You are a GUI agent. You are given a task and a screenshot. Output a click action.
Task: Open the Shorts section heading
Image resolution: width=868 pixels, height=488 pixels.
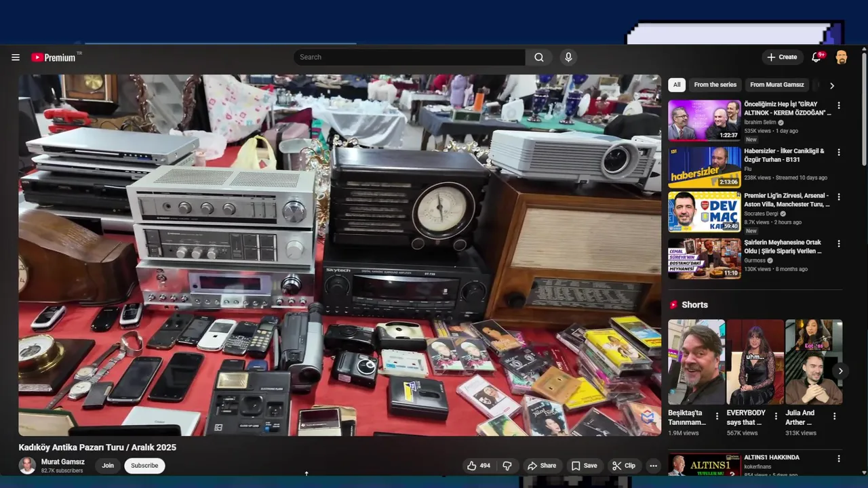point(694,305)
